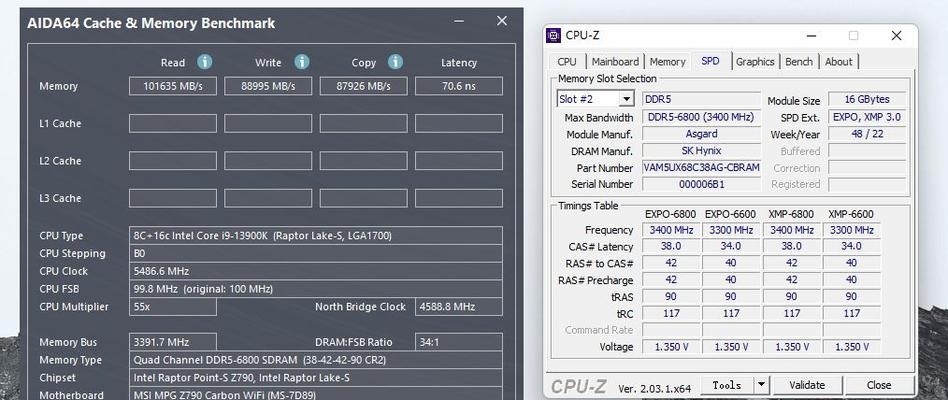Viewport: 948px width, 400px height.
Task: Click the Serial Number 000006B1 field
Action: pyautogui.click(x=701, y=184)
